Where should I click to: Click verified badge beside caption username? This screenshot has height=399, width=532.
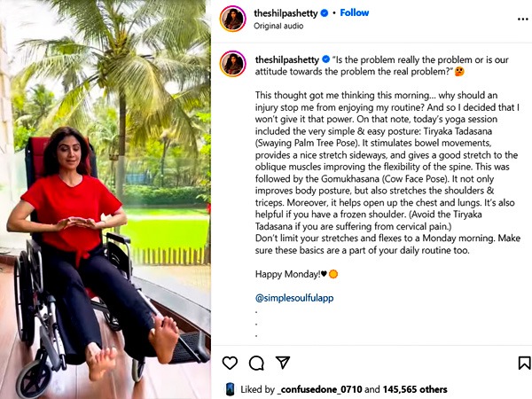(325, 59)
